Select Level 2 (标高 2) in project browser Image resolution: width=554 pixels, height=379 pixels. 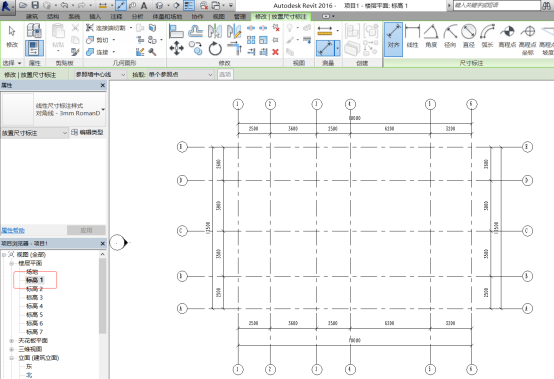click(x=34, y=289)
